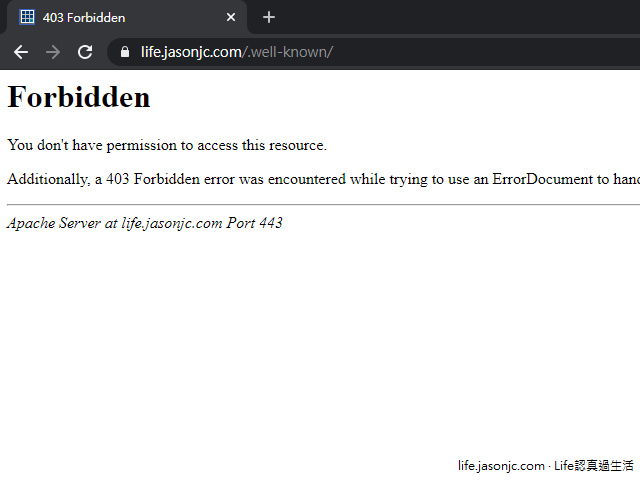This screenshot has height=480, width=640.
Task: Open a new tab with the plus button
Action: [268, 17]
